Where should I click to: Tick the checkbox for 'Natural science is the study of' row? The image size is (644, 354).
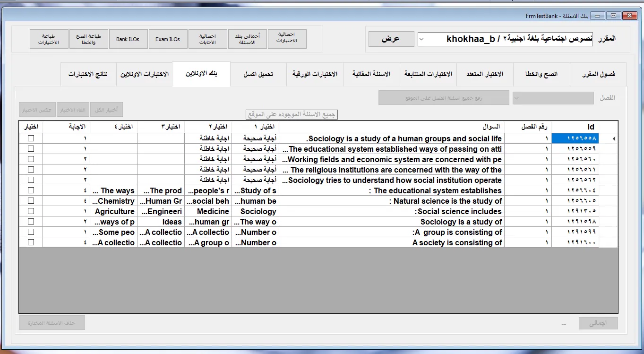[x=31, y=201]
